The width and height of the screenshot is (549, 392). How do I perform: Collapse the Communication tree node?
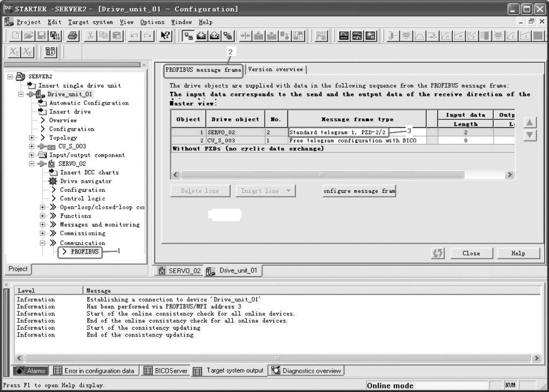[x=43, y=243]
